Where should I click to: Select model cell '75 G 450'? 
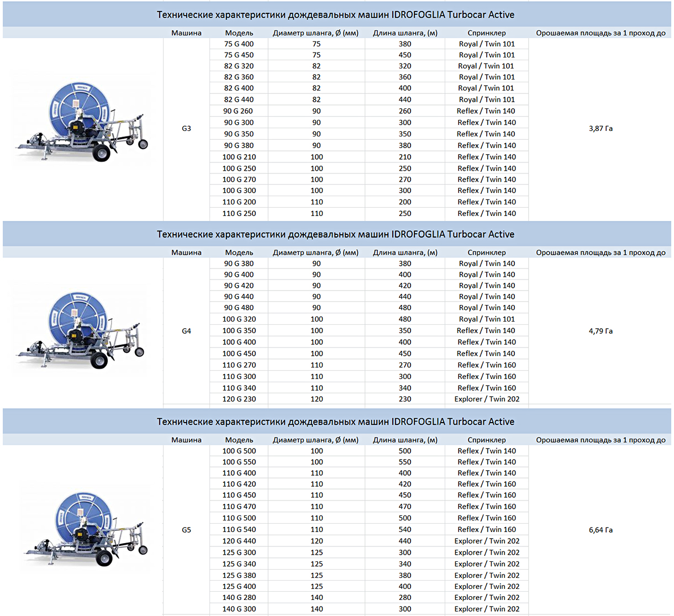(x=239, y=55)
